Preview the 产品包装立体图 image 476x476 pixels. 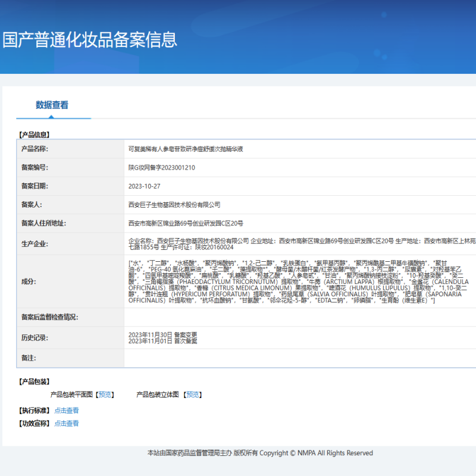pos(192,394)
